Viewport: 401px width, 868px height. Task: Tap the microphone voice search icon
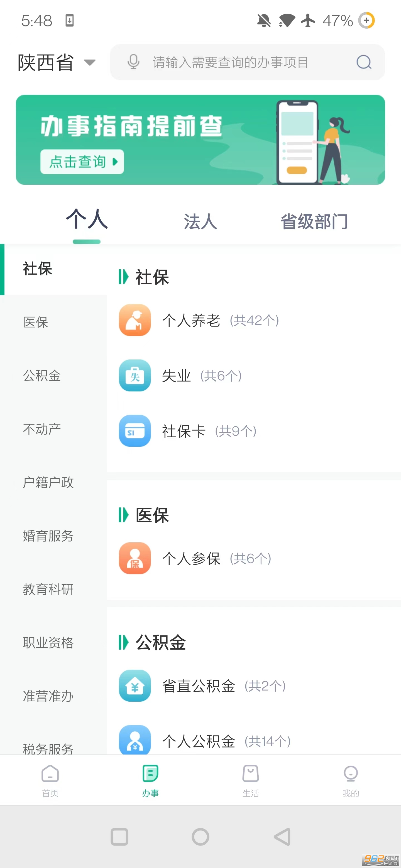[133, 62]
